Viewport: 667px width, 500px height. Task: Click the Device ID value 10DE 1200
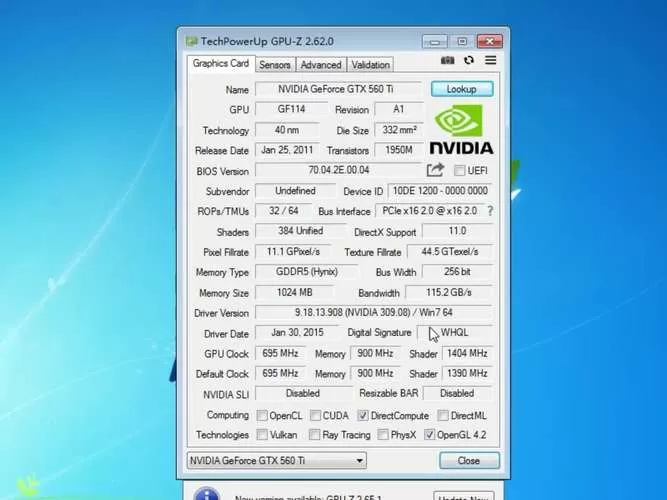click(x=440, y=191)
